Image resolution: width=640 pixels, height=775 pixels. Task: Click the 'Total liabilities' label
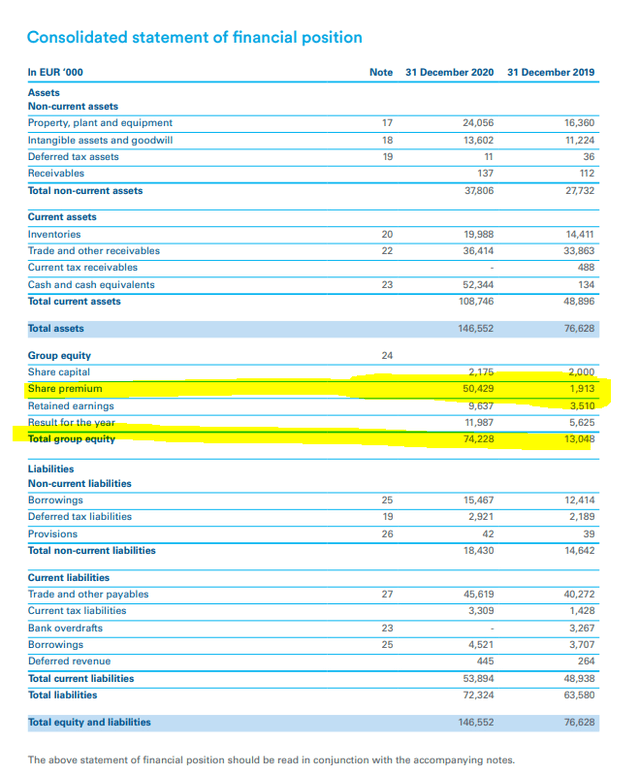62,695
